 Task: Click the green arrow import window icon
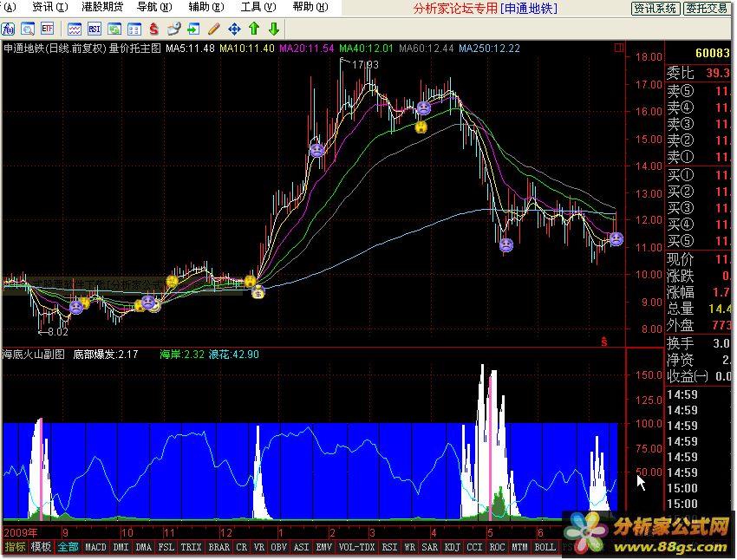pyautogui.click(x=193, y=29)
